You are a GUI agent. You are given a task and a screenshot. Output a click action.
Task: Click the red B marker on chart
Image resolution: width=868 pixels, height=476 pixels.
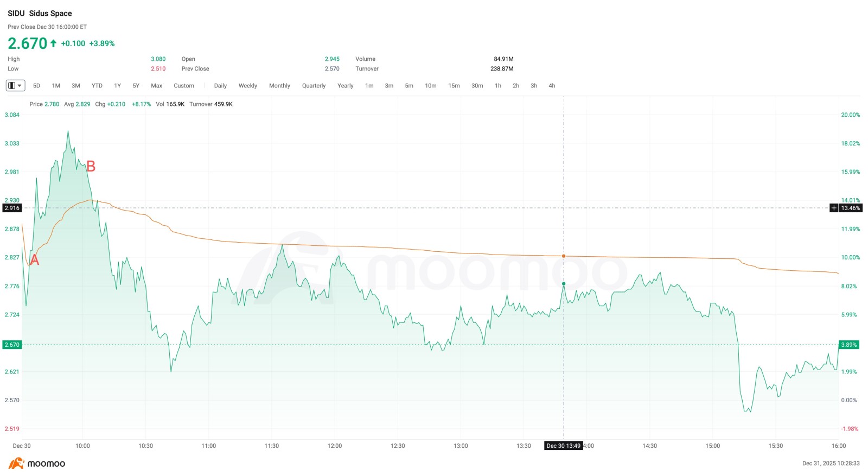(91, 167)
